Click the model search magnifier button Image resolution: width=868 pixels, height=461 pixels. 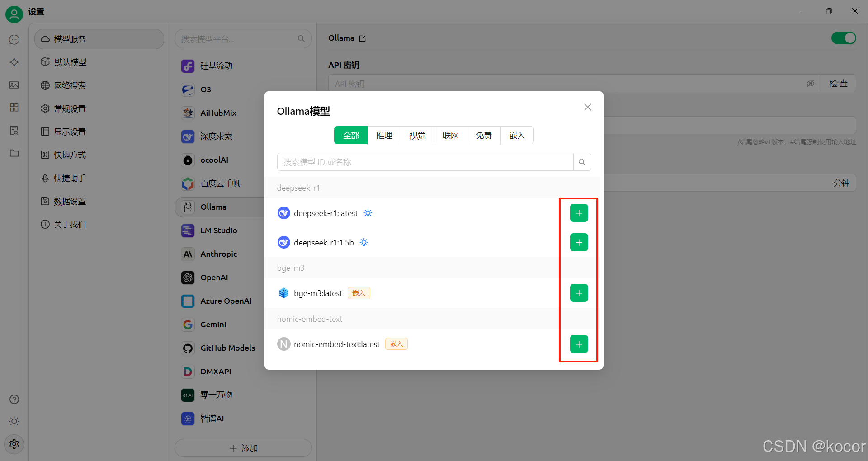[582, 162]
